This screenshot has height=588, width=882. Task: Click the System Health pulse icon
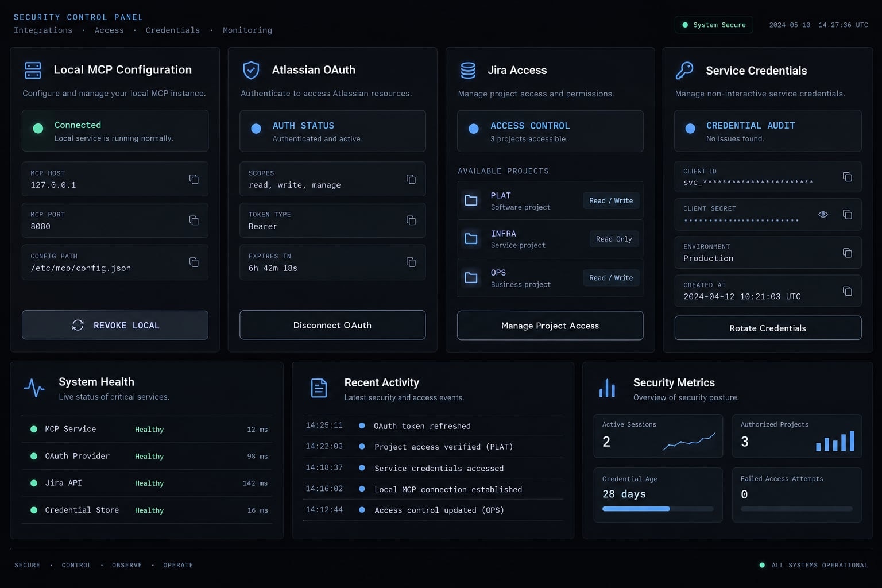tap(34, 388)
